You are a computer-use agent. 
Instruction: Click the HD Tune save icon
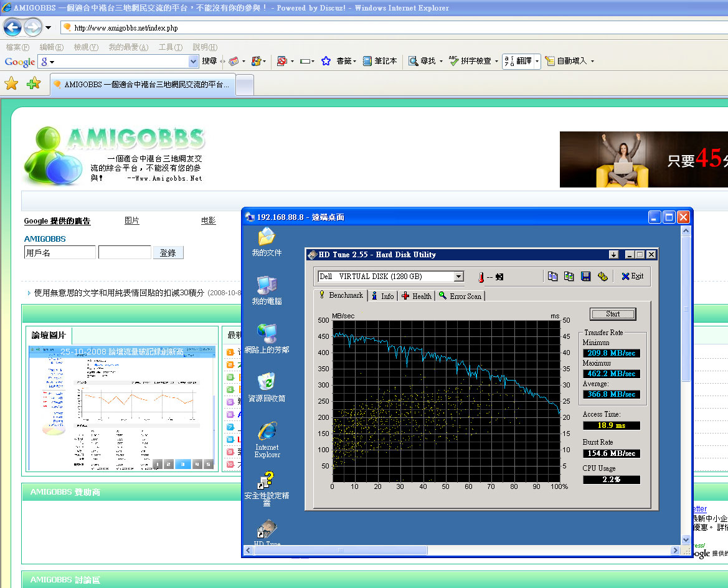(x=585, y=276)
